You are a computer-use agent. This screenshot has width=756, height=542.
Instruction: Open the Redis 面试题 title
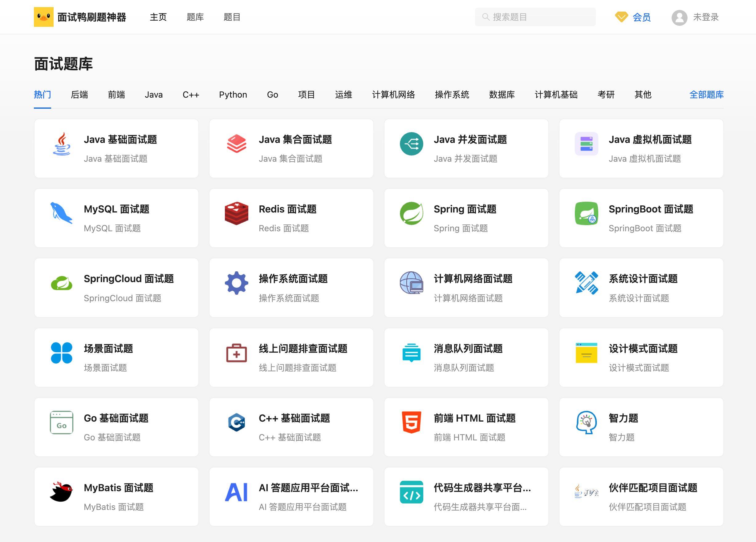click(287, 209)
